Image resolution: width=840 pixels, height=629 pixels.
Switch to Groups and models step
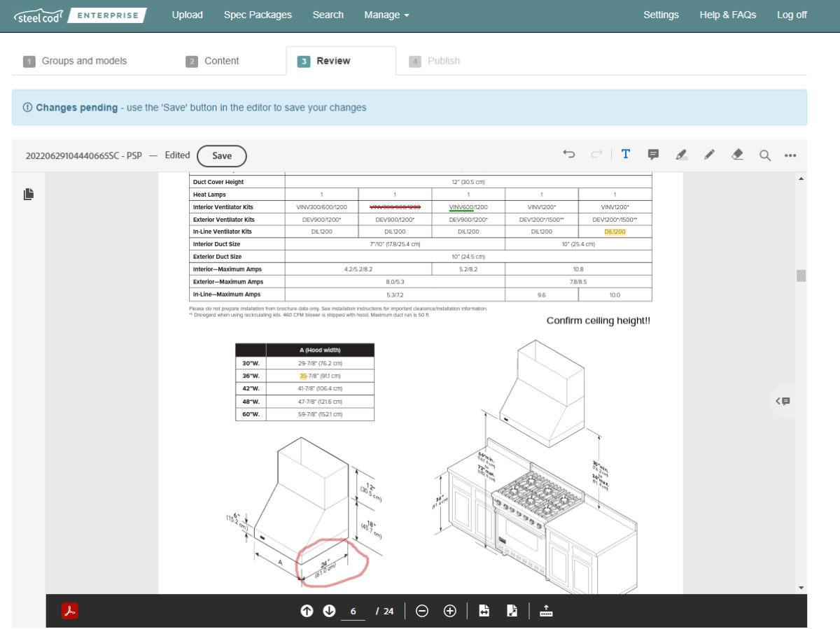pos(76,61)
